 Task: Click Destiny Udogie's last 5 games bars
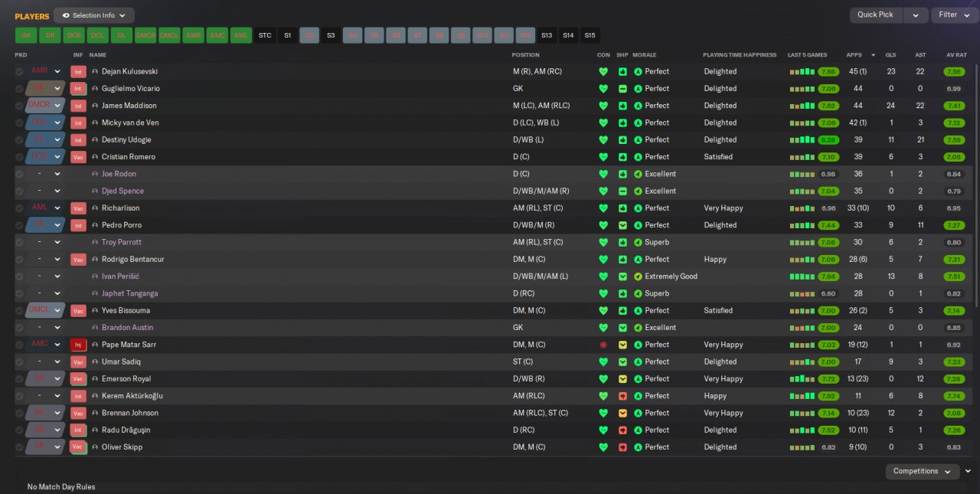802,140
